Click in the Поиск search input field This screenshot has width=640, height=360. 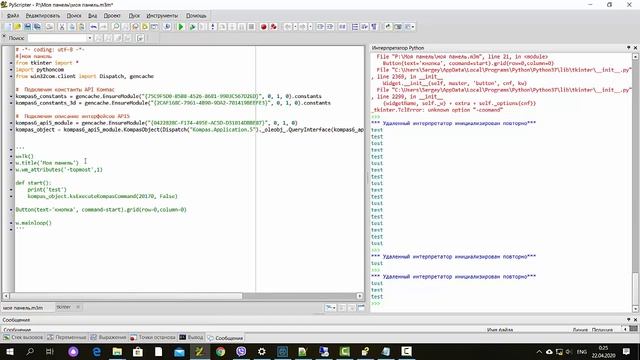click(57, 38)
